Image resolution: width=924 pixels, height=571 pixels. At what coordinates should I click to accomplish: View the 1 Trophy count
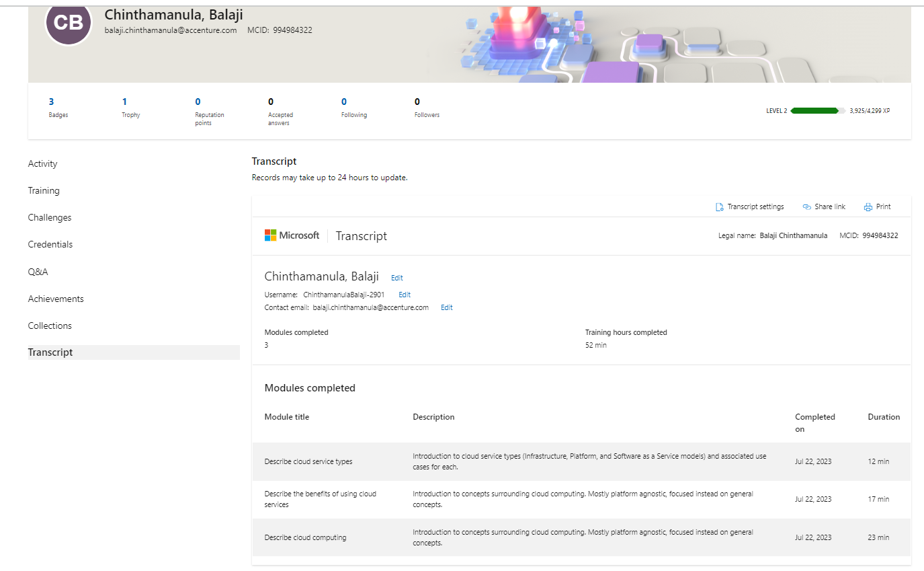(131, 108)
